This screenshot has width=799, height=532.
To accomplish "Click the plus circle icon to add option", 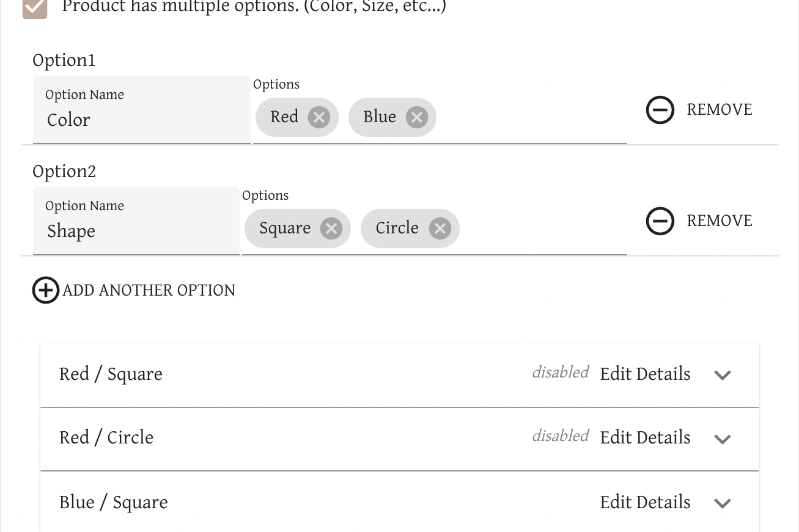I will (46, 290).
